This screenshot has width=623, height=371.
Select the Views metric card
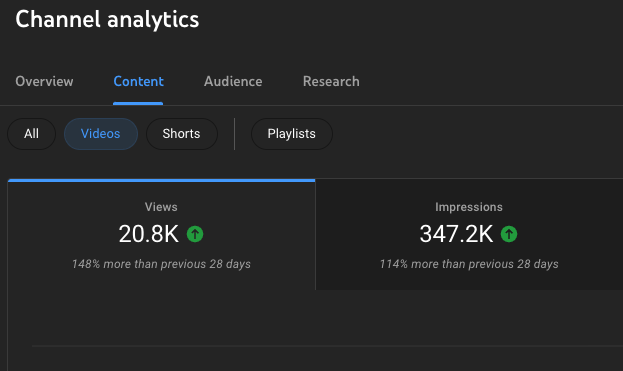[x=161, y=234]
